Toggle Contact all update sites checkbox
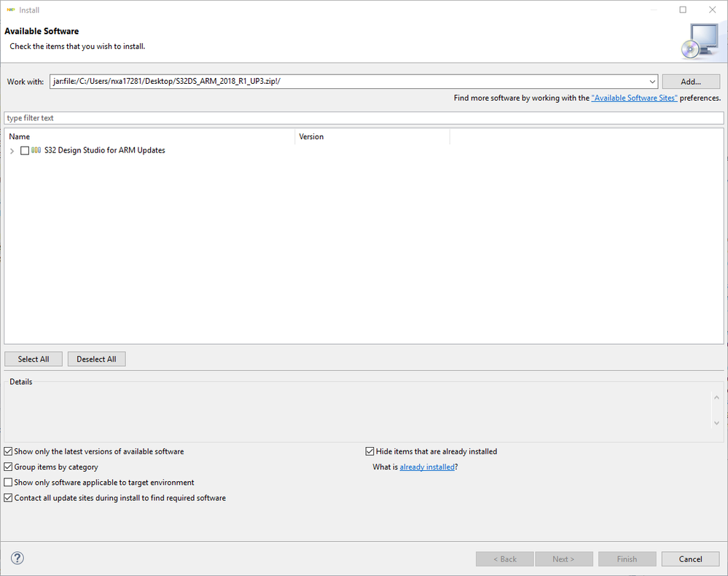This screenshot has height=576, width=728. pos(8,498)
